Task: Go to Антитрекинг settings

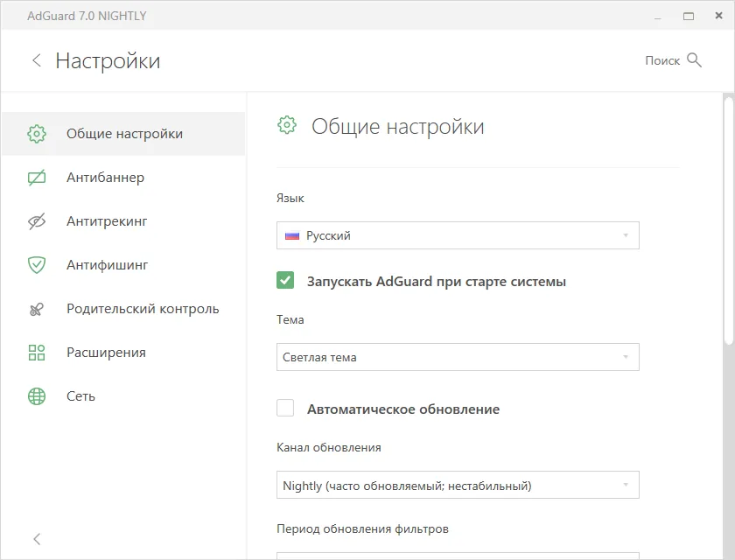Action: click(123, 221)
